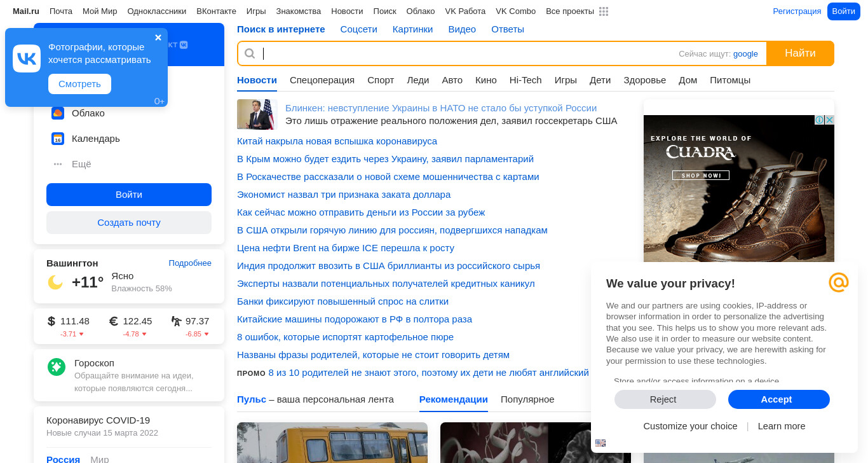
Task: Click the Вашингтон city name
Action: [72, 263]
